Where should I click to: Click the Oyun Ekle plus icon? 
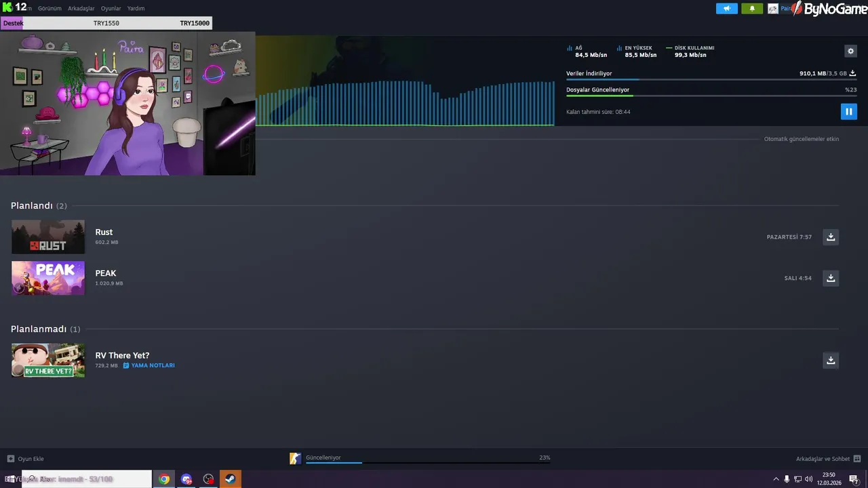coord(10,459)
